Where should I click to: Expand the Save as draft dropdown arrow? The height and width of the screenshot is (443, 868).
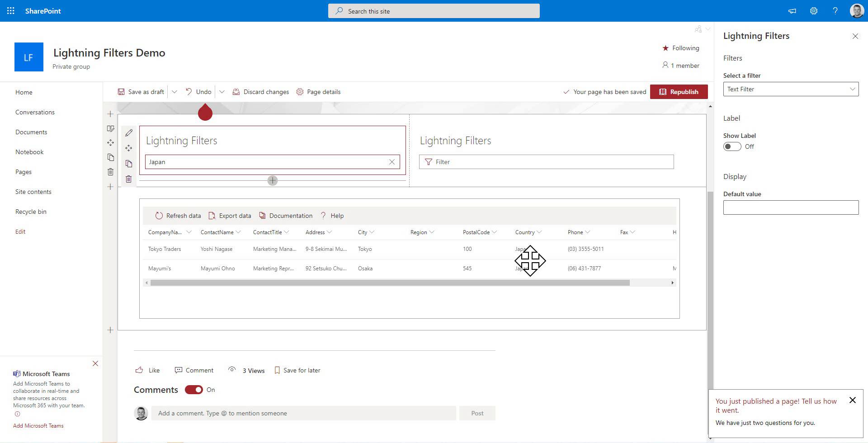point(175,92)
